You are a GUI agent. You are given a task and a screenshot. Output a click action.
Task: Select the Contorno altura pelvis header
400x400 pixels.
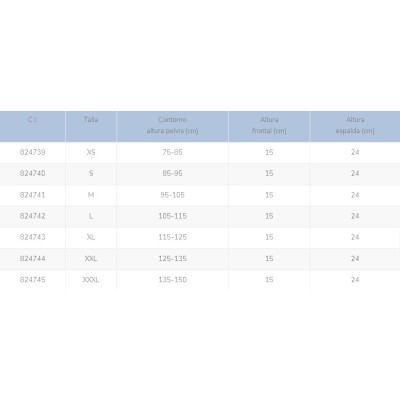172,125
